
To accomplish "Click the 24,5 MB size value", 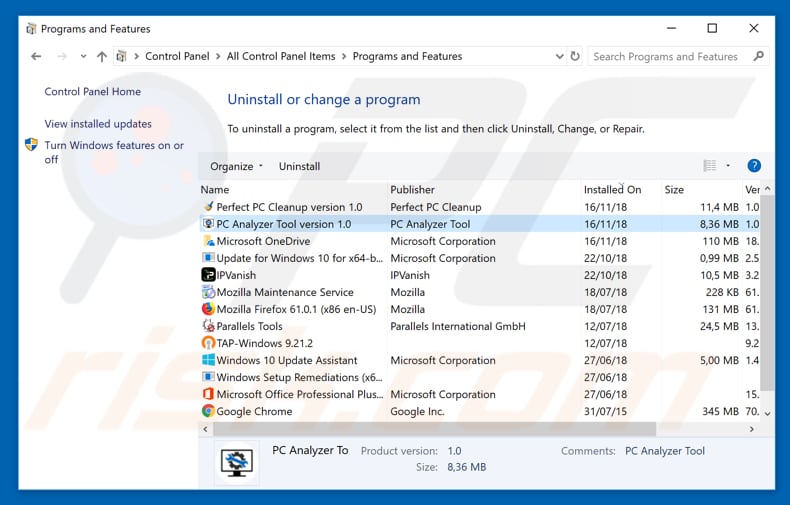I will (x=719, y=327).
